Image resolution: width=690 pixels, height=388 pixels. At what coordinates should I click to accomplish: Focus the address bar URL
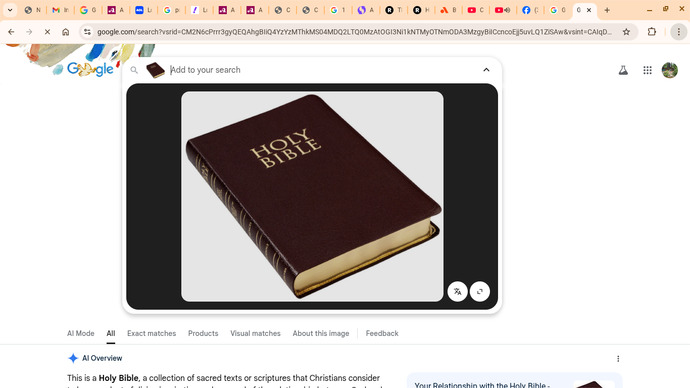[354, 32]
